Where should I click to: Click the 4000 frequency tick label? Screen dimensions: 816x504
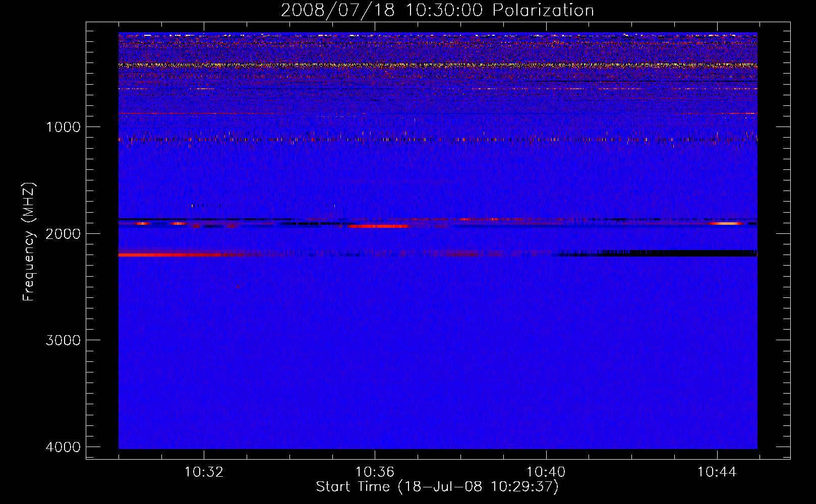coord(63,447)
